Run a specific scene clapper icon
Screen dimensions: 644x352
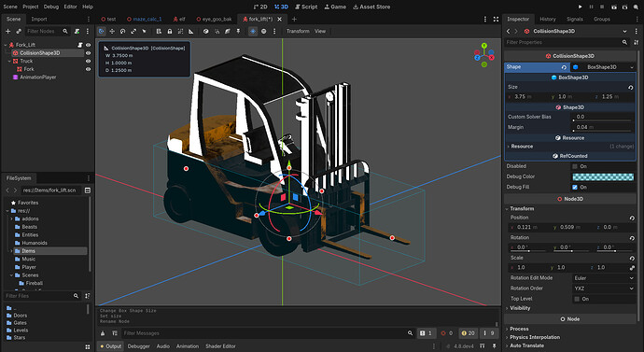[624, 7]
